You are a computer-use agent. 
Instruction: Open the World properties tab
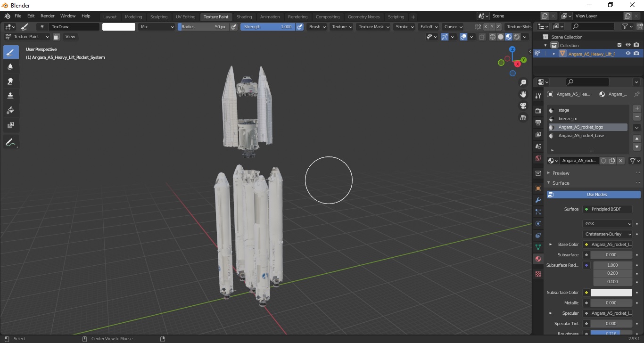(x=538, y=158)
